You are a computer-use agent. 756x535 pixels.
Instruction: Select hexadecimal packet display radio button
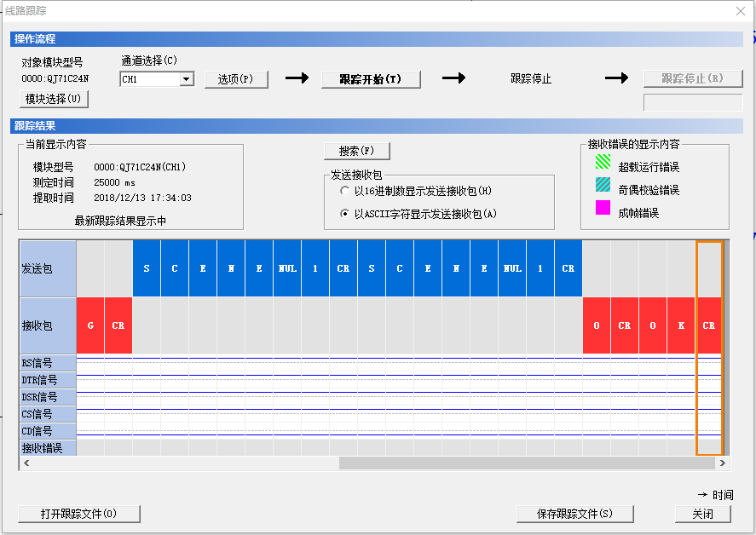click(345, 191)
